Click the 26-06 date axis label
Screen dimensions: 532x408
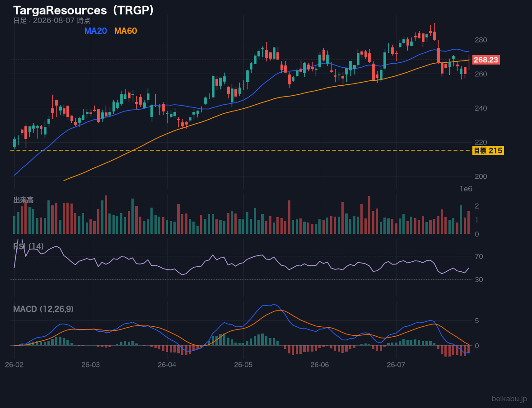coord(320,365)
